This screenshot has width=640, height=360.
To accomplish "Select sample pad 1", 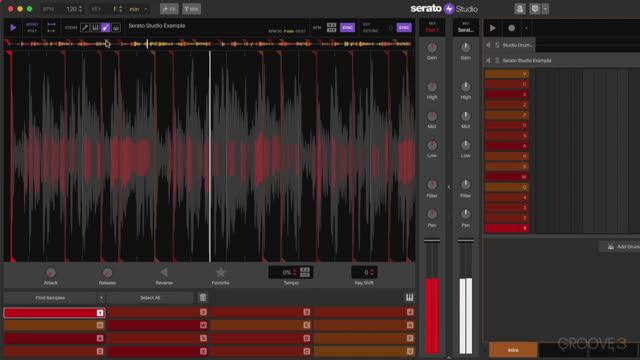I will pos(54,313).
